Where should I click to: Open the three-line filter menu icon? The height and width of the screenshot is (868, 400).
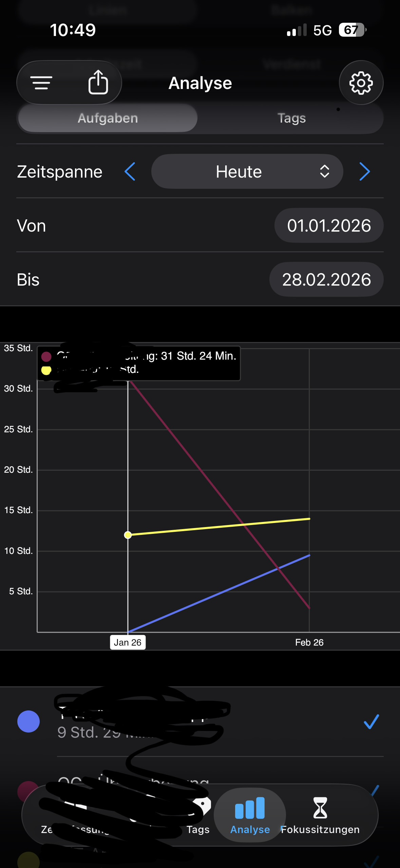point(41,83)
